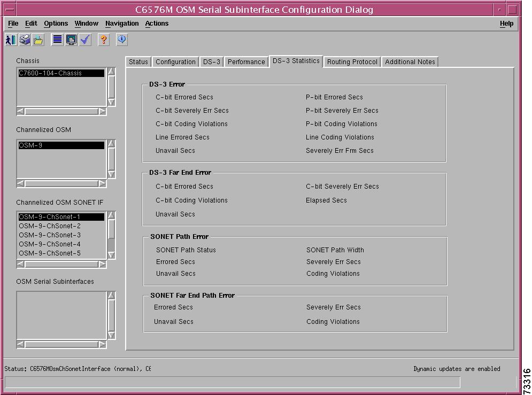Select OSM-9-ChSonet-4 interface
Viewport: 532px width, 395px height.
[x=61, y=244]
